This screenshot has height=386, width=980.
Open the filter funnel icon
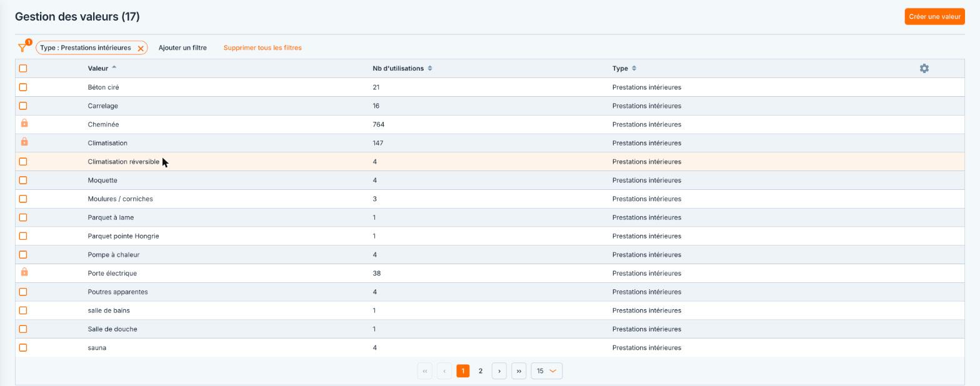point(22,47)
